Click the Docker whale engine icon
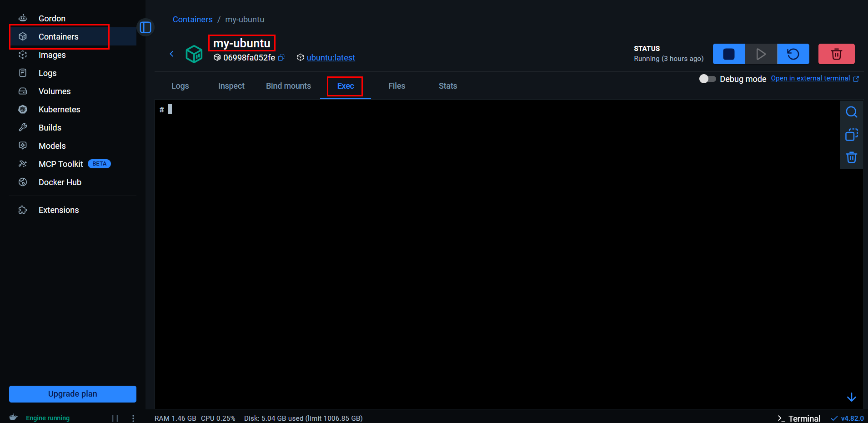Image resolution: width=868 pixels, height=423 pixels. (14, 418)
